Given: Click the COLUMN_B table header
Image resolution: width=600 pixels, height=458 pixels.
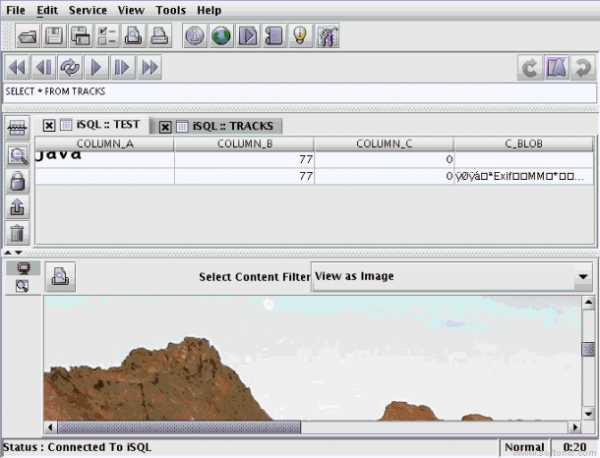Looking at the screenshot, I should 244,144.
